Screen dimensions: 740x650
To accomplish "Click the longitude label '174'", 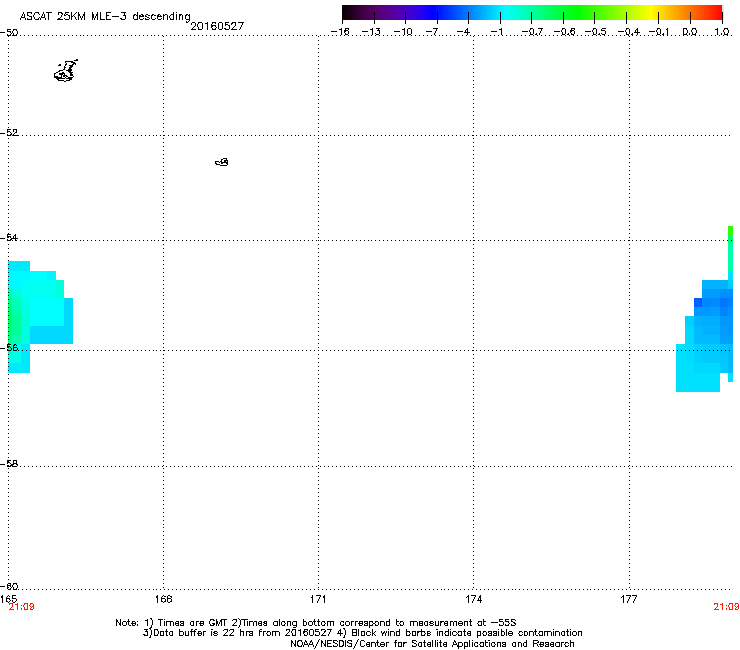I will pyautogui.click(x=473, y=599).
